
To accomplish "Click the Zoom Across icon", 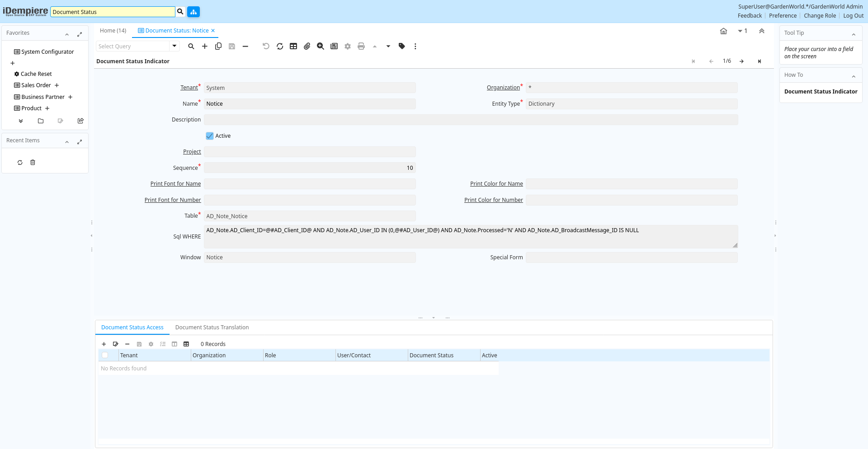I will click(x=321, y=46).
